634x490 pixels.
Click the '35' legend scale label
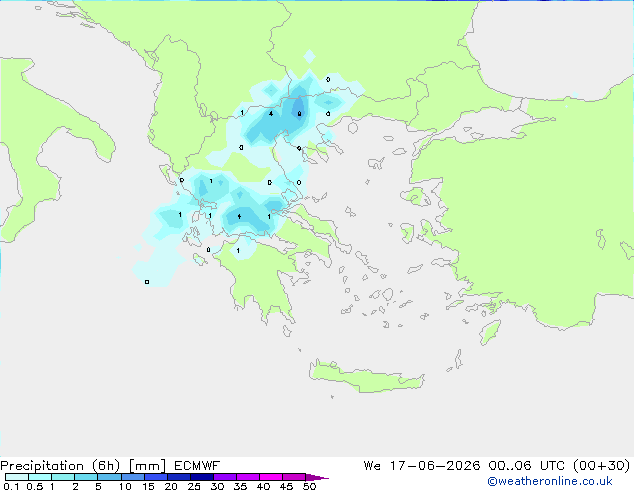coord(240,486)
